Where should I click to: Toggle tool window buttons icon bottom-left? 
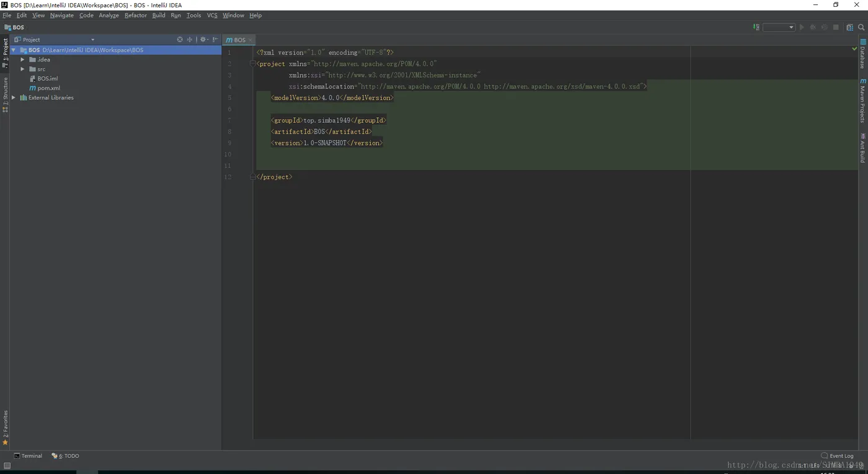[x=7, y=465]
